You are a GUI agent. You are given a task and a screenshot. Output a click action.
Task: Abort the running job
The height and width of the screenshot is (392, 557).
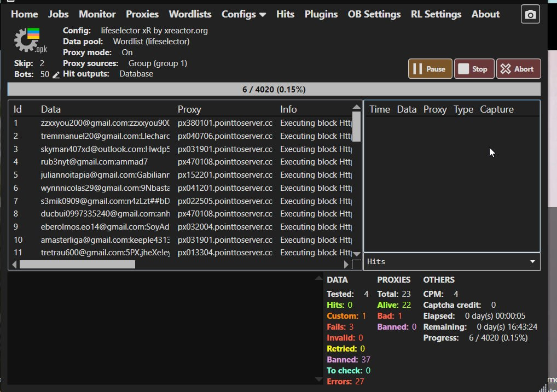(518, 68)
